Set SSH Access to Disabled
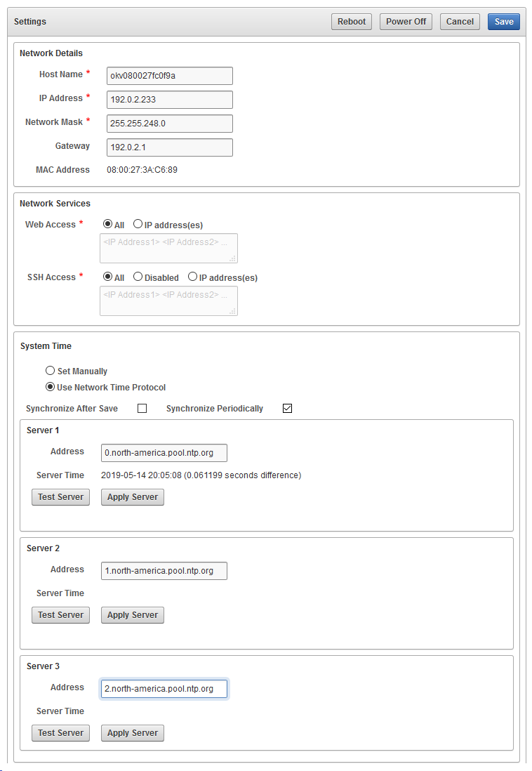The height and width of the screenshot is (771, 532). point(138,277)
